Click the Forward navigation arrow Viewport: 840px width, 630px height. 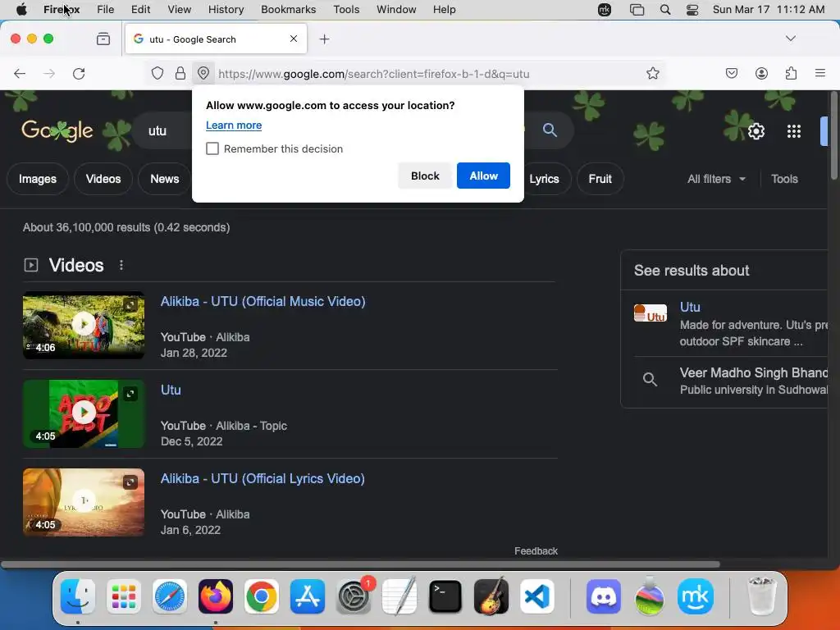pos(48,73)
